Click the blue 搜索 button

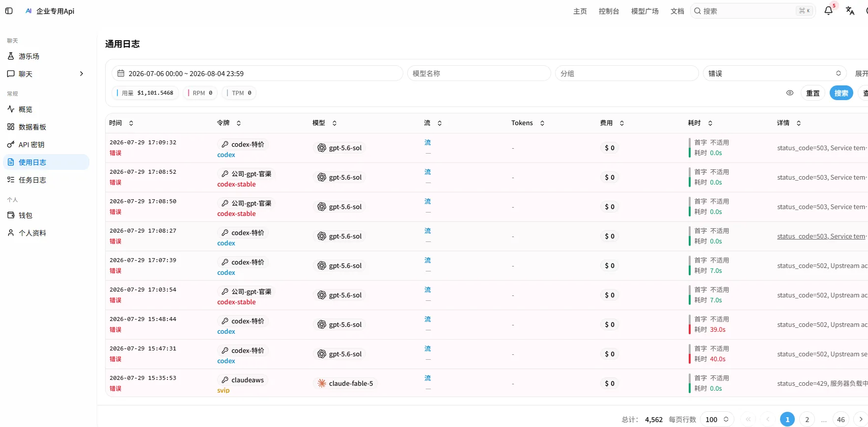click(841, 93)
